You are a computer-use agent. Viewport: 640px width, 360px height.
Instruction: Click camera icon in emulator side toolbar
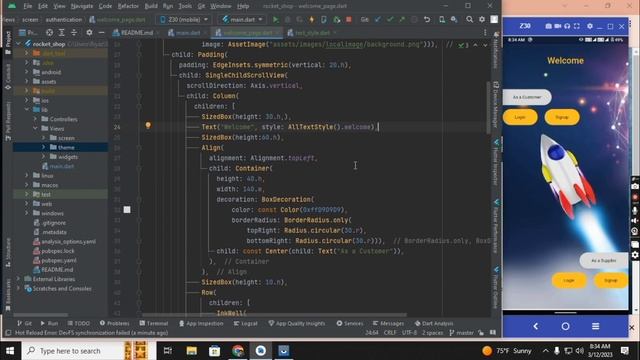(635, 187)
